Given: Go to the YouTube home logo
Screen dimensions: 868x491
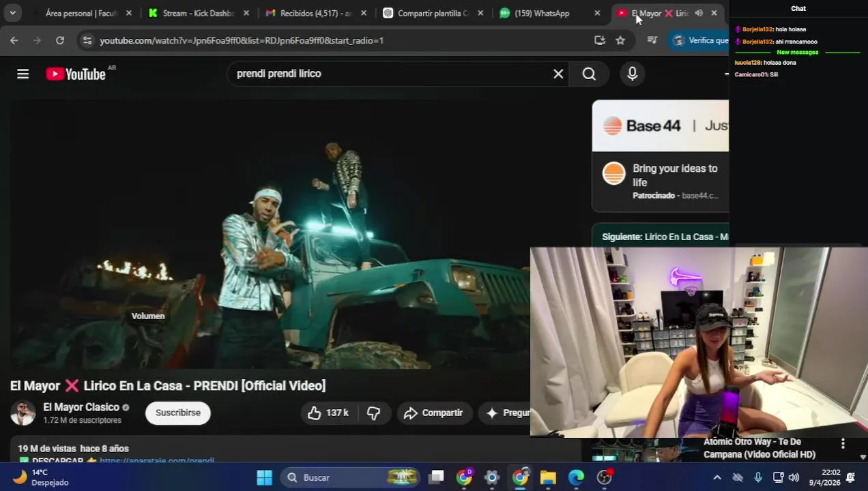Looking at the screenshot, I should (76, 74).
